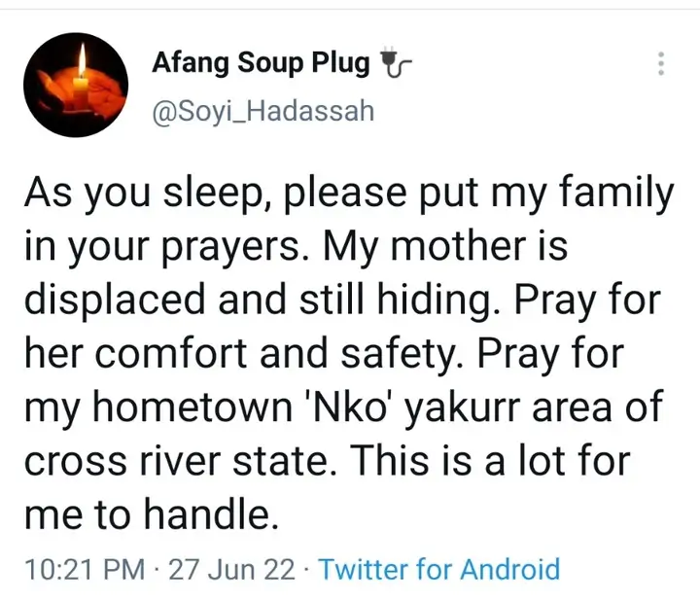
Task: Select the @Soyi_Hadassah handle
Action: click(x=262, y=113)
